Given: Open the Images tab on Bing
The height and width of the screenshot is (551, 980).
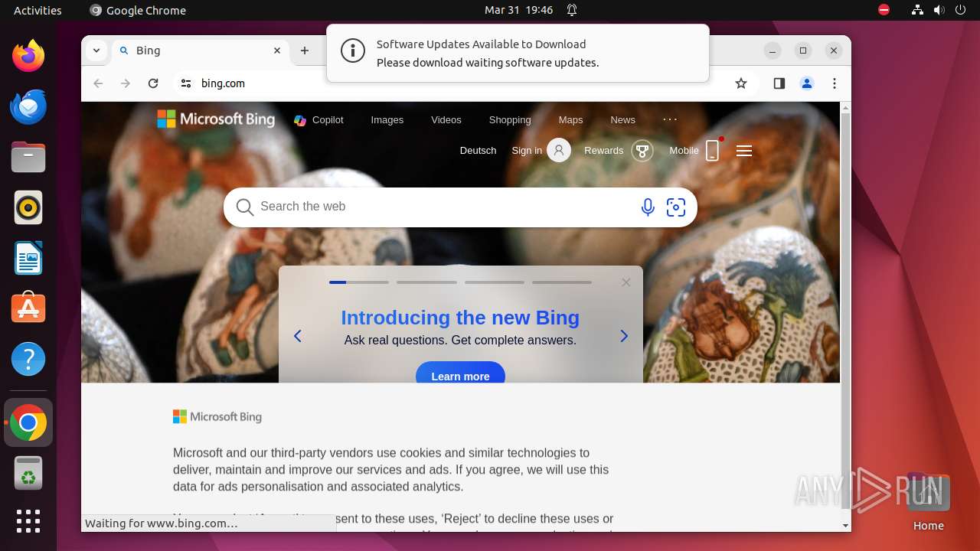Looking at the screenshot, I should (387, 120).
